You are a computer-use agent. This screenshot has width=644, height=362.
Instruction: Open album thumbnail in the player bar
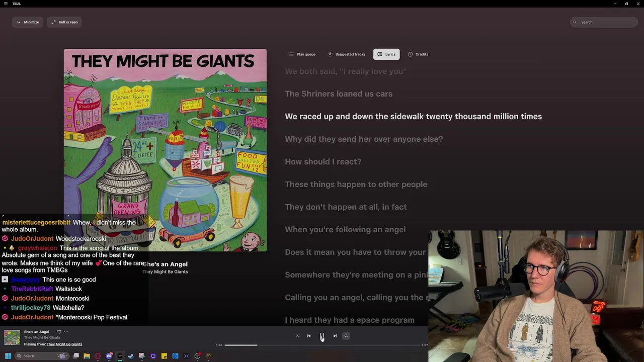point(12,337)
